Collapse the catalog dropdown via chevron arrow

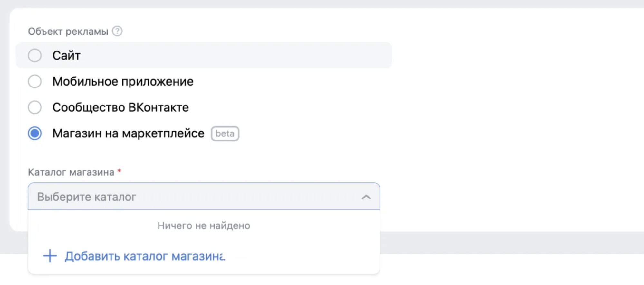tap(366, 197)
